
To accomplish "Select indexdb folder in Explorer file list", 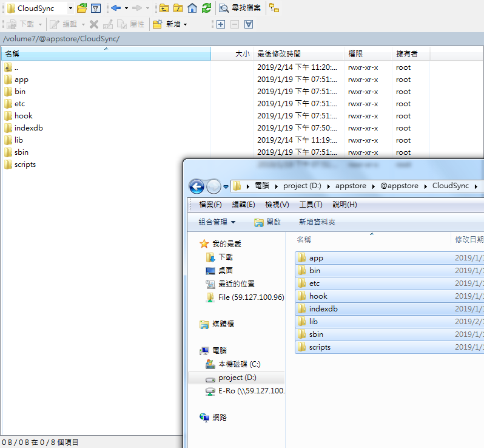I will tap(389, 309).
